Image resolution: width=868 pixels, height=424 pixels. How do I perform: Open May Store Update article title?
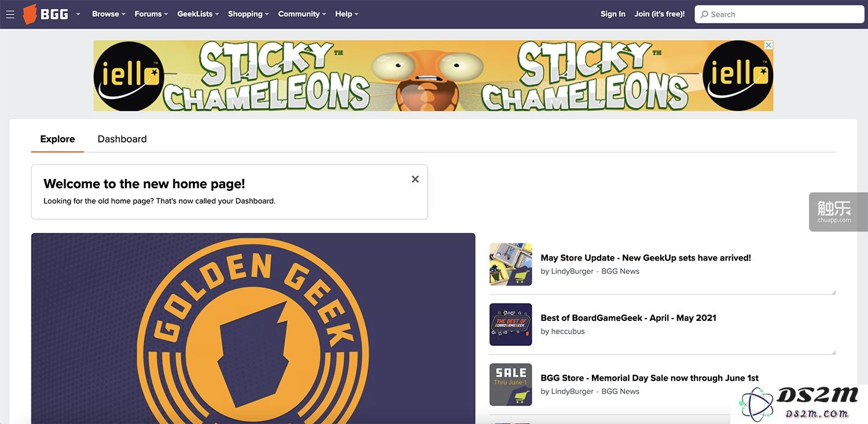pos(646,258)
